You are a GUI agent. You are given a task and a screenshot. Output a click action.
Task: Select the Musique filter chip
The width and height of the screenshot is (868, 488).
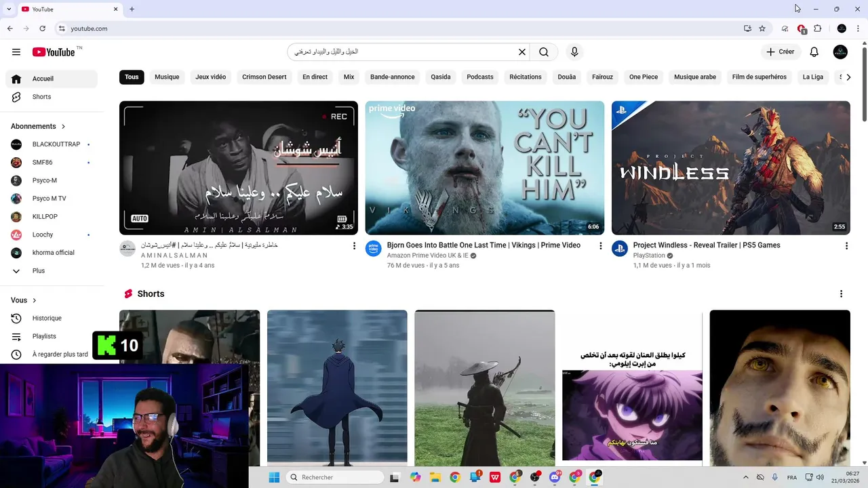167,77
